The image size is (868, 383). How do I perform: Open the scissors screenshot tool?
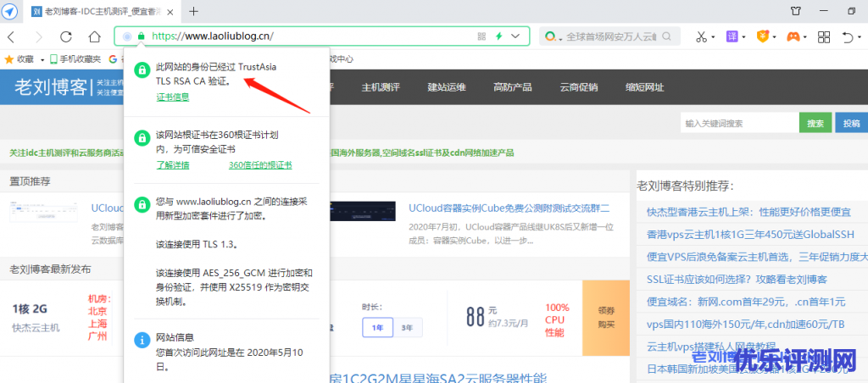pos(702,37)
